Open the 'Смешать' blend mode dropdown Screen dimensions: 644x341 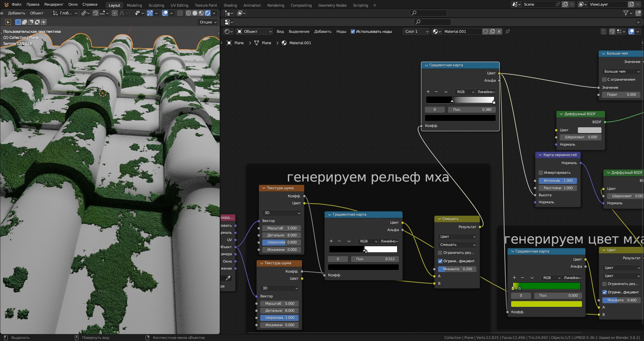point(457,245)
